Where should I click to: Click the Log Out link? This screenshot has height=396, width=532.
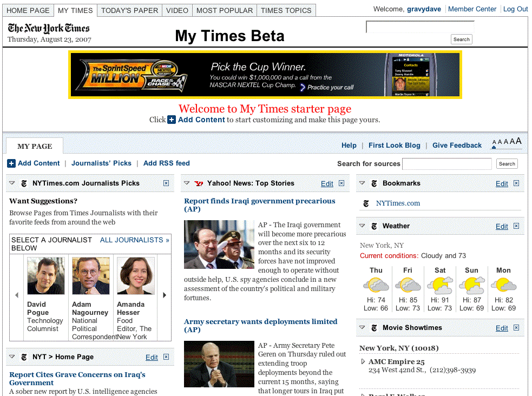515,9
